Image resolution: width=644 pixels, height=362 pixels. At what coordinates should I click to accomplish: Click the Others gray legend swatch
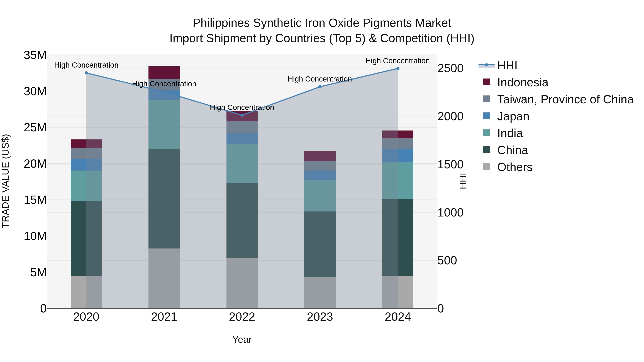pos(487,166)
